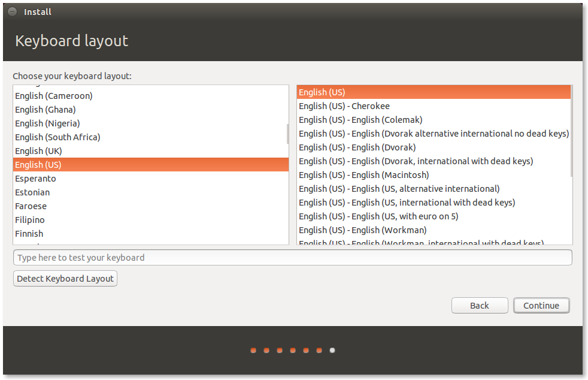This screenshot has width=588, height=380.
Task: Select English (Cameroon) in language list
Action: [x=150, y=96]
